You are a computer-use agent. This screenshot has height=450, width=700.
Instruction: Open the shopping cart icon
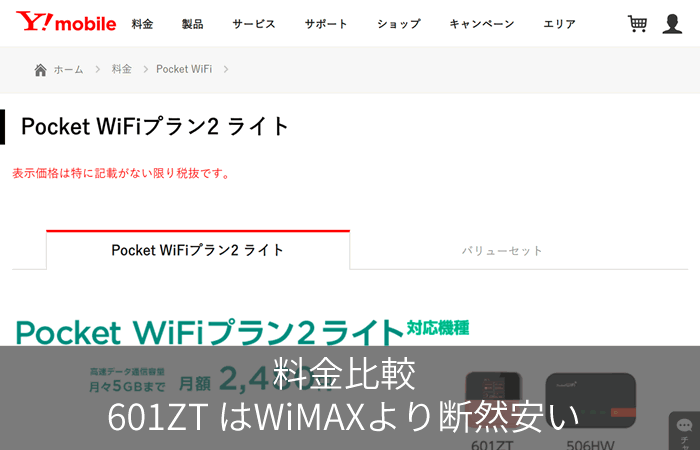pos(638,24)
